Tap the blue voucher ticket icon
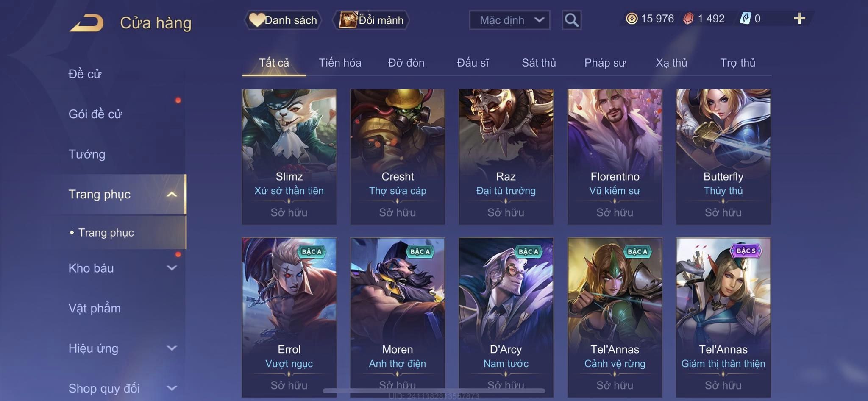868x401 pixels. [x=745, y=19]
